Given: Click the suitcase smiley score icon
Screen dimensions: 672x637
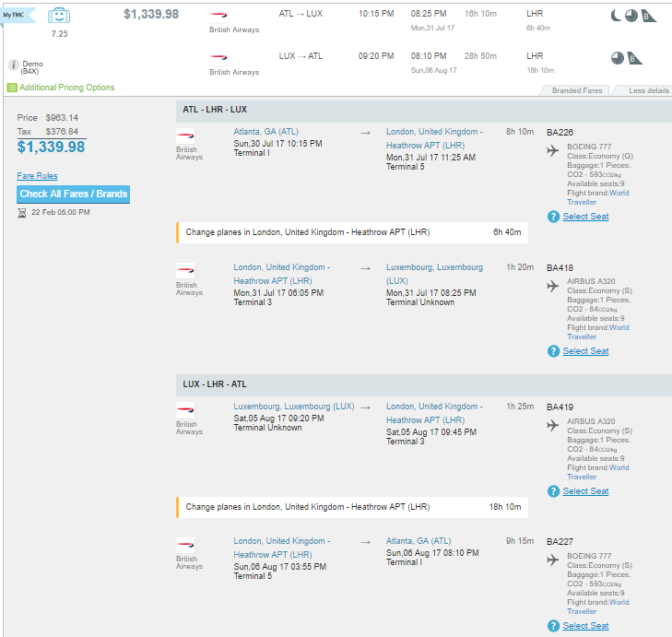Looking at the screenshot, I should pos(59,16).
